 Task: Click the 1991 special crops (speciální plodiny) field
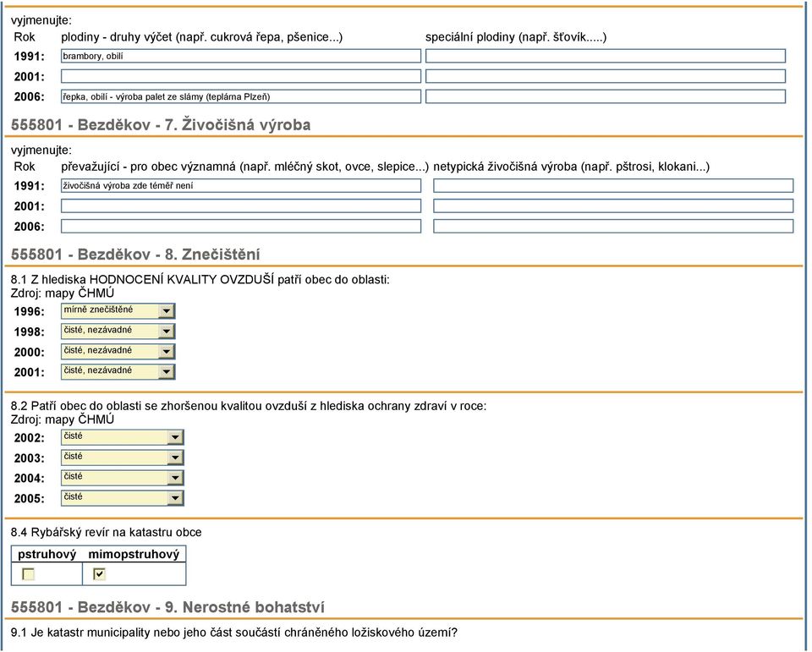[x=606, y=56]
